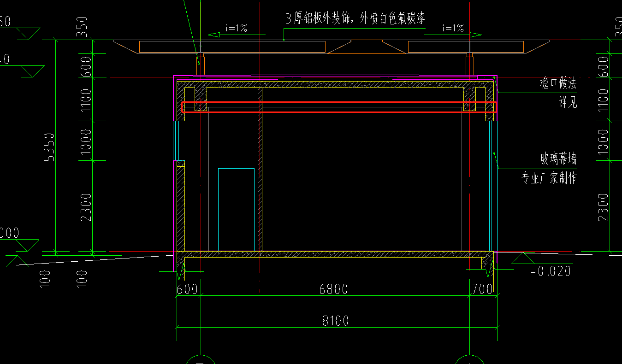Click the "-0.020" elevation value
622x364 pixels.
pyautogui.click(x=551, y=271)
